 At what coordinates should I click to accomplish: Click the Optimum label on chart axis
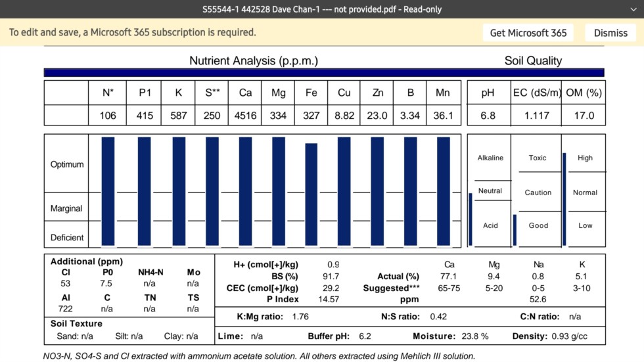pyautogui.click(x=67, y=164)
